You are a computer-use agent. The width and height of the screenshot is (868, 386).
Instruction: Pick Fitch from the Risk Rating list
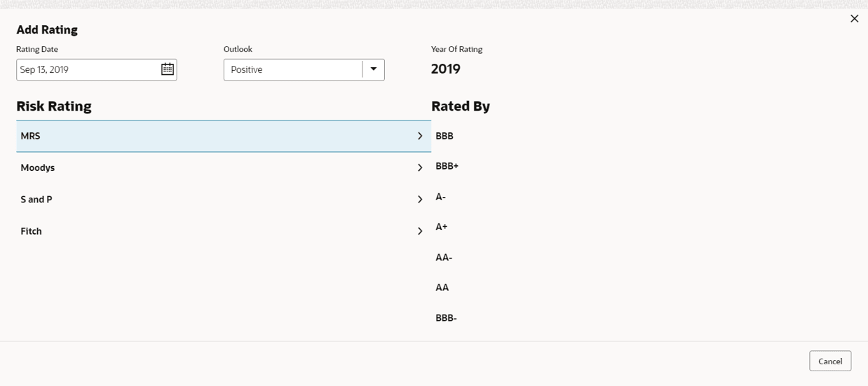32,231
